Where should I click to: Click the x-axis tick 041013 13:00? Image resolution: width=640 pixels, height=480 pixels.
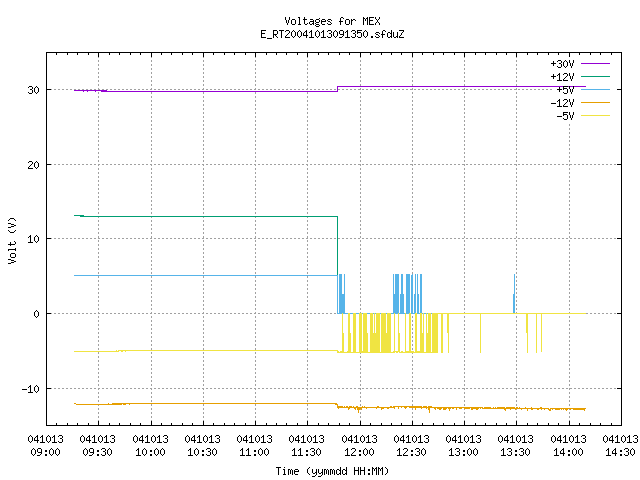tap(464, 446)
